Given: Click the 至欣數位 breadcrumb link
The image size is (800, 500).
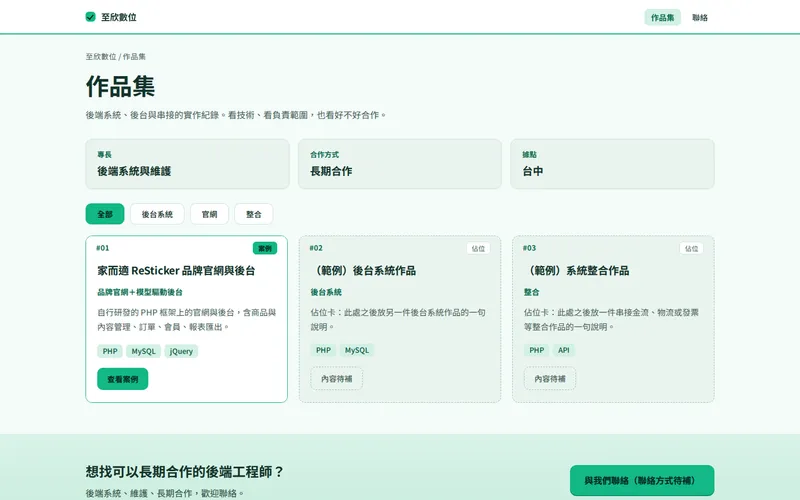Looking at the screenshot, I should pos(101,57).
